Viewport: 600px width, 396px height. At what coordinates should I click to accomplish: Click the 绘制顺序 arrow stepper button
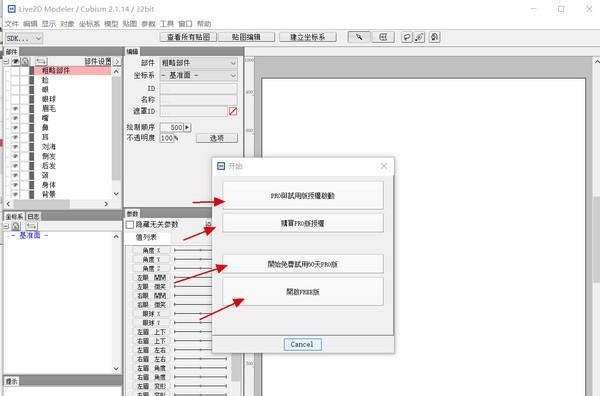point(187,127)
